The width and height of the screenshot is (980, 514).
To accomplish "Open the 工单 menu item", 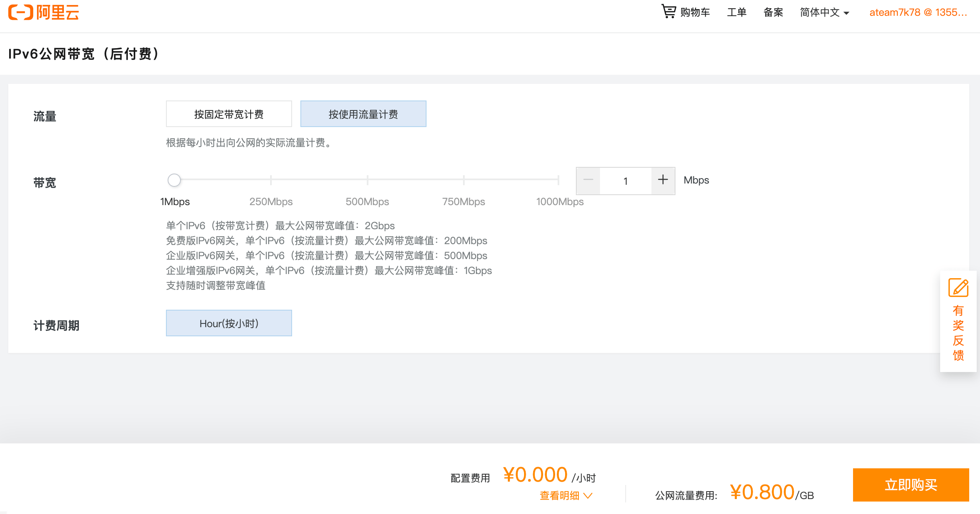I will pos(736,12).
